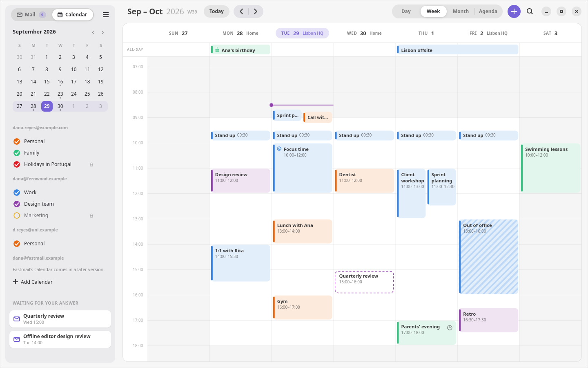
Task: Toggle the Personal calendar under dana.reyes@example.com
Action: pos(17,141)
